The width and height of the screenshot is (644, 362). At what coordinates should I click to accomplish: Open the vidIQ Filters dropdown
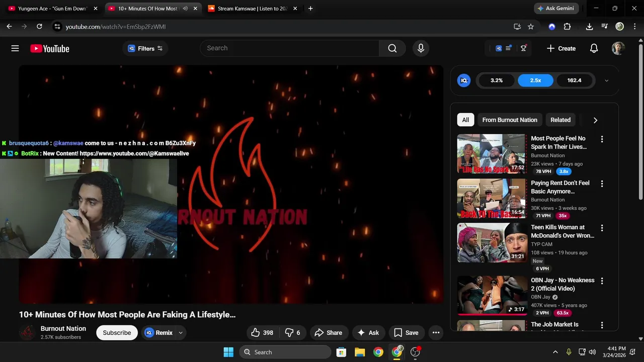(x=145, y=48)
